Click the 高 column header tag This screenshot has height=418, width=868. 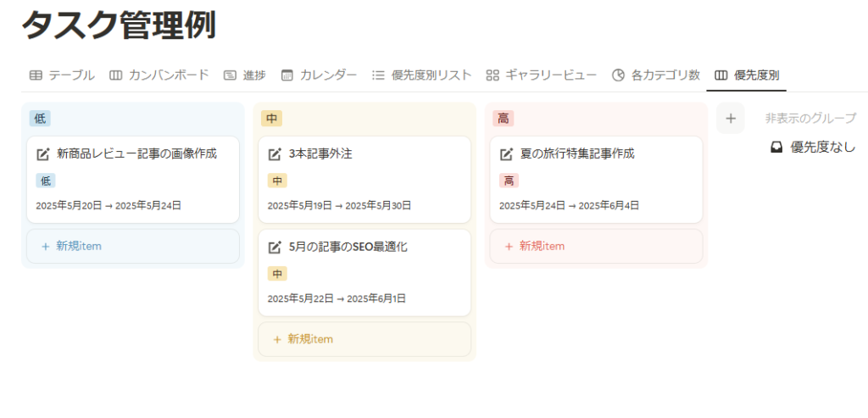(x=504, y=118)
